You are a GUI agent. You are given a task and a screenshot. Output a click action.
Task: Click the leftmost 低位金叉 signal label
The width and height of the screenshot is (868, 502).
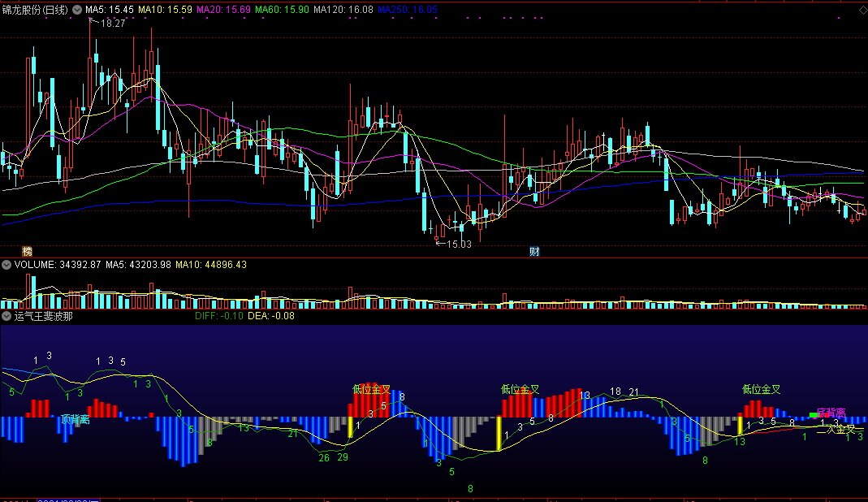coord(372,390)
